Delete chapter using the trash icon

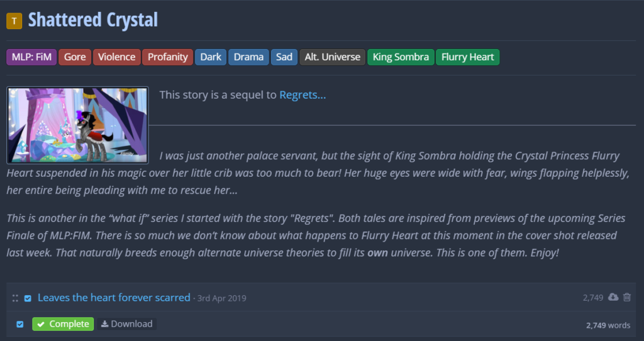click(626, 297)
